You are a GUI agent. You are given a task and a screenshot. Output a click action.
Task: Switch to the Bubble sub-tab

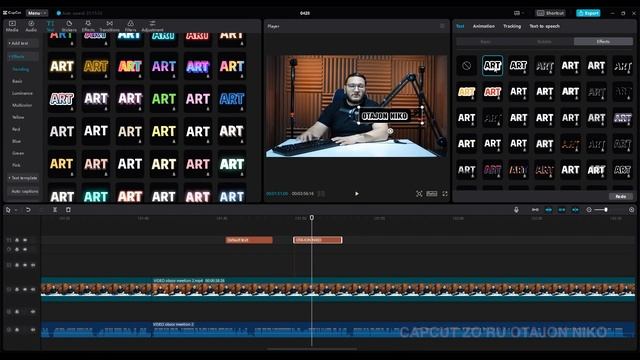pos(544,42)
